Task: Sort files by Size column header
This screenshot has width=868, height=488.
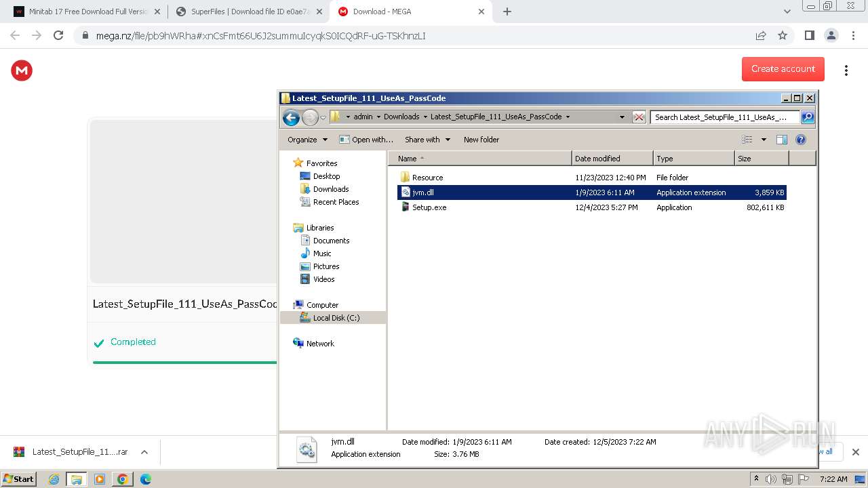Action: point(762,159)
